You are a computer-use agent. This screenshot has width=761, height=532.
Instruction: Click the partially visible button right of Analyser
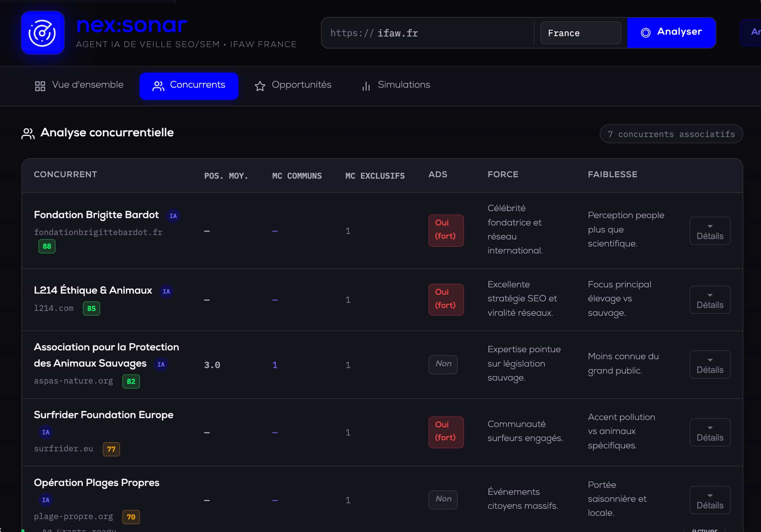pyautogui.click(x=751, y=32)
